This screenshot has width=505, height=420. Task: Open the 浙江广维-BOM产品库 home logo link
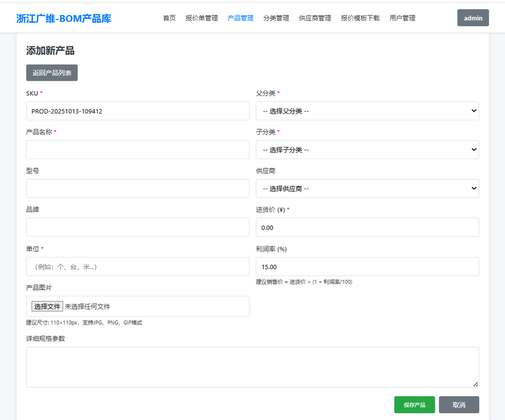click(64, 18)
